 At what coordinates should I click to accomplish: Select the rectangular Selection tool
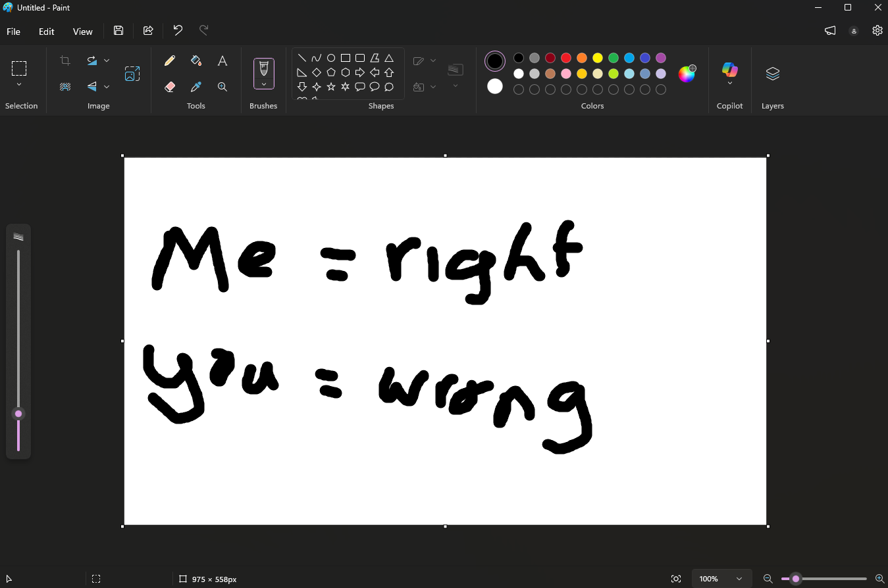19,68
